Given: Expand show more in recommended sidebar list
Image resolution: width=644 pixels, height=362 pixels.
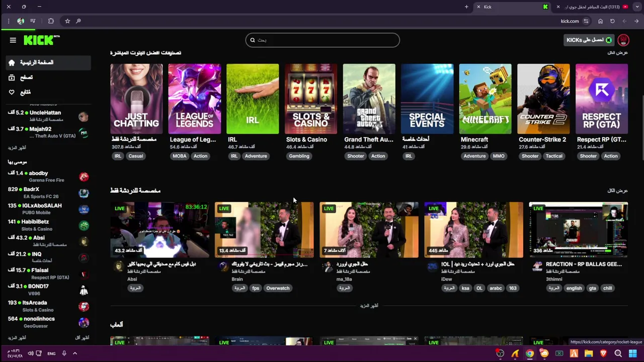Looking at the screenshot, I should tap(17, 338).
